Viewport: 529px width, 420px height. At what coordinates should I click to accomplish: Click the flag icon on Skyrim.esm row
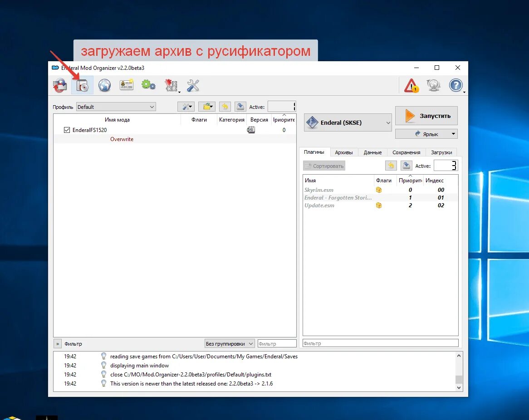tap(379, 190)
